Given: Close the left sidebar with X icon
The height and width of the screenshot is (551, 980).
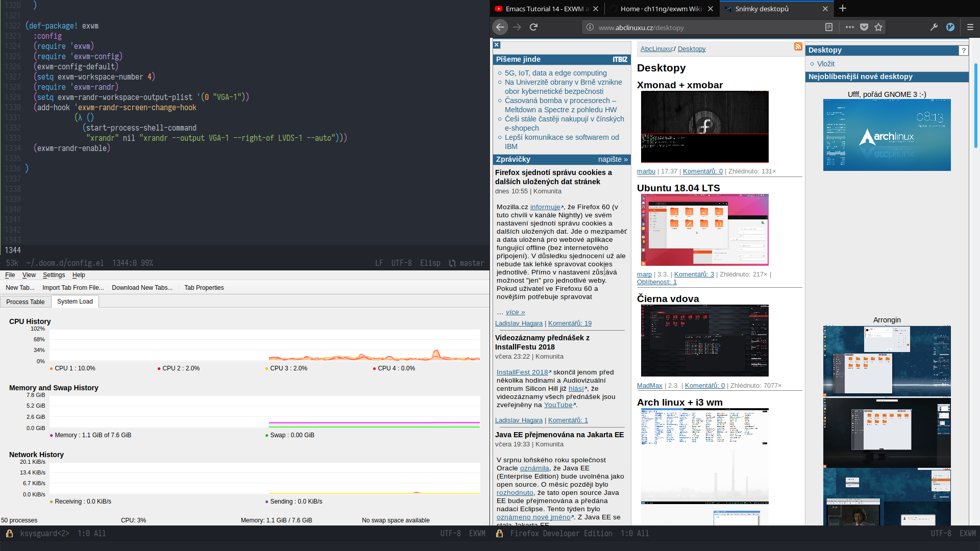Looking at the screenshot, I should [x=497, y=45].
